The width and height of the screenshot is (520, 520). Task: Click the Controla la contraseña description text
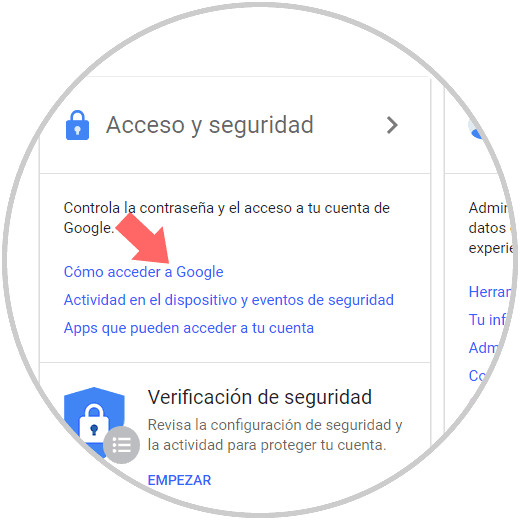pos(227,218)
